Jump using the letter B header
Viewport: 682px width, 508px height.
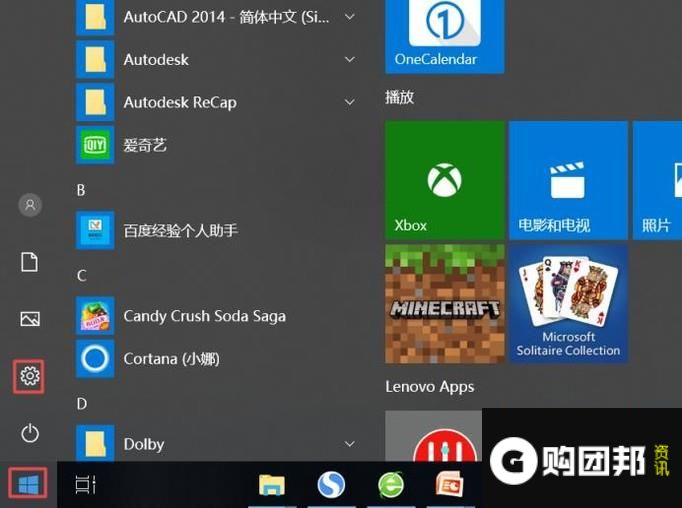tap(81, 190)
